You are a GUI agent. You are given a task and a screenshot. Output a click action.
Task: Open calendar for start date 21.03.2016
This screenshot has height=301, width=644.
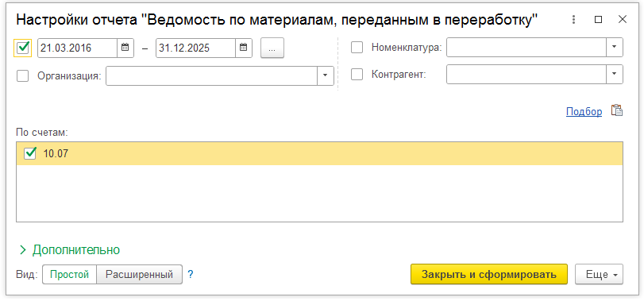pos(125,48)
